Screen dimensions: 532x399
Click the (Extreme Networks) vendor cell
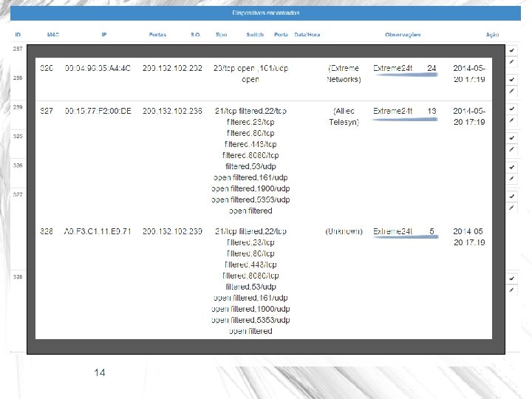[x=344, y=74]
